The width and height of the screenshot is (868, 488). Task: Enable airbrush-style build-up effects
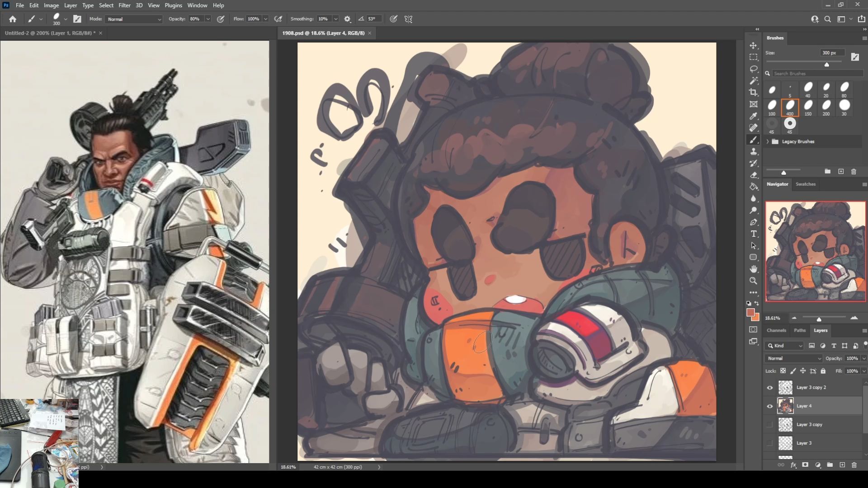[x=278, y=19]
